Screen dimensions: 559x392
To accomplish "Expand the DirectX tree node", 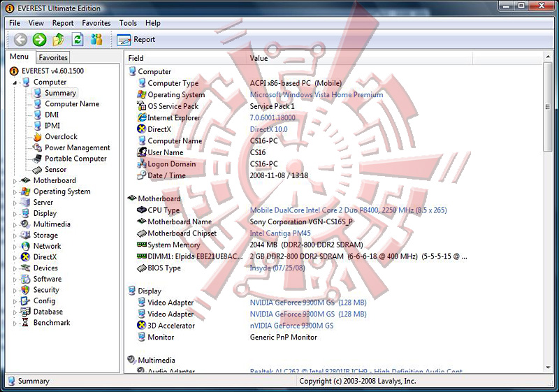I will click(x=15, y=258).
